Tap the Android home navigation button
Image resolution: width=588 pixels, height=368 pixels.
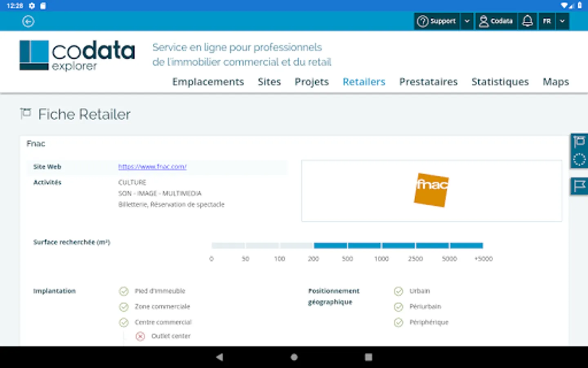(x=294, y=357)
